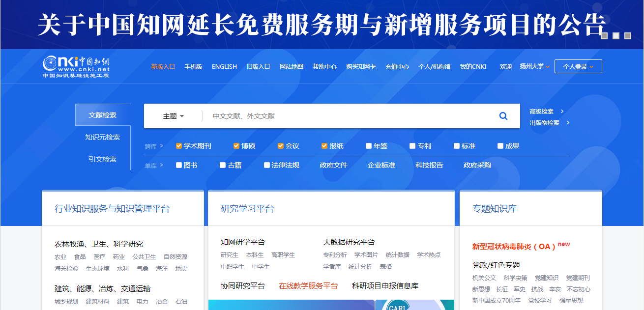The image size is (644, 310).
Task: Select ENGLISH in the top navigation
Action: point(224,66)
